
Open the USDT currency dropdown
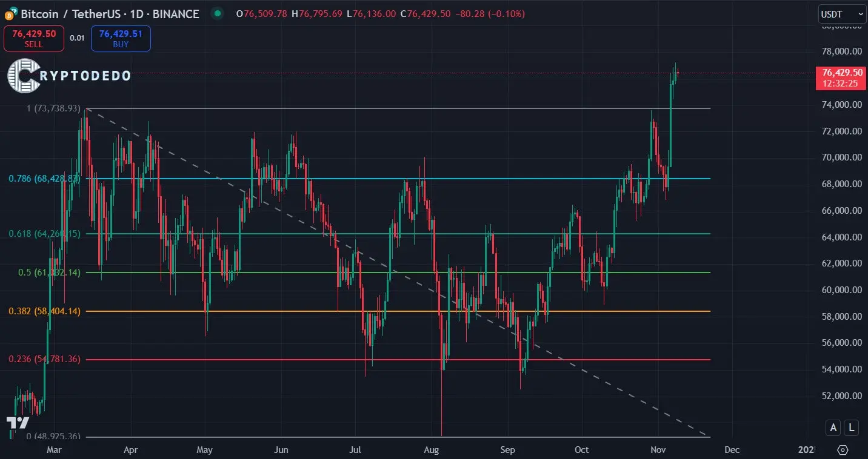click(843, 14)
